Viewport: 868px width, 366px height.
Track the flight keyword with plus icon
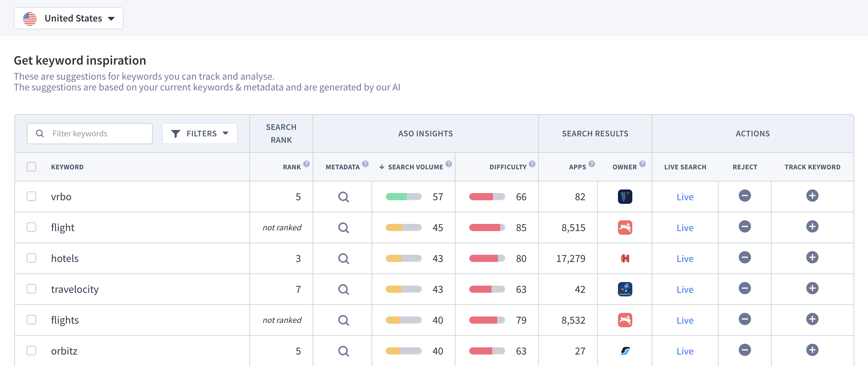(812, 226)
